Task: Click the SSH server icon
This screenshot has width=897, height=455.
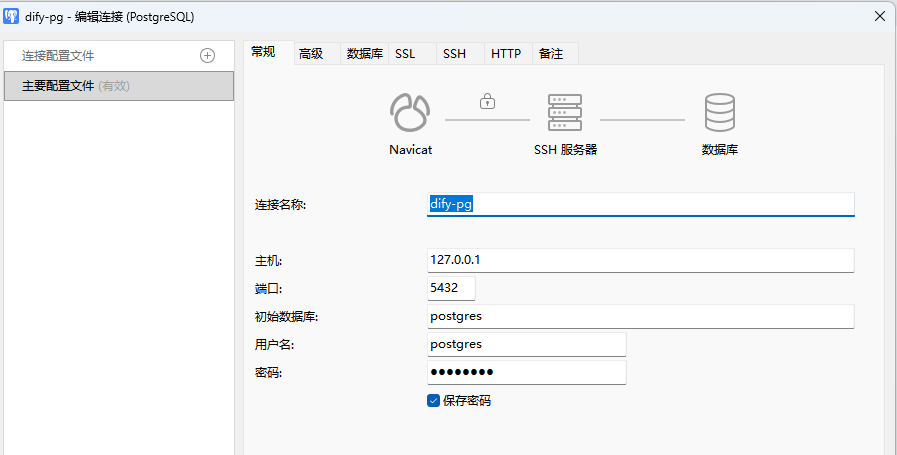Action: [x=565, y=113]
